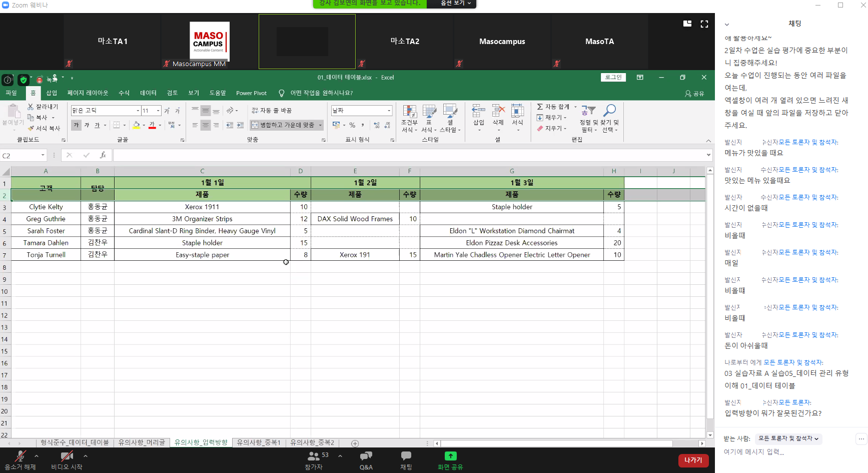Click the Conditional Formatting icon
The height and width of the screenshot is (473, 868).
coord(409,112)
